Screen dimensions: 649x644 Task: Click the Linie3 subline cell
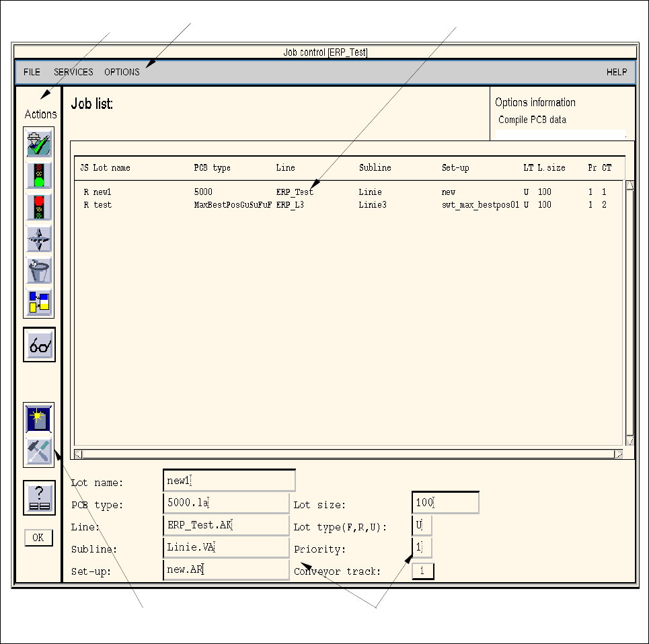[x=372, y=205]
